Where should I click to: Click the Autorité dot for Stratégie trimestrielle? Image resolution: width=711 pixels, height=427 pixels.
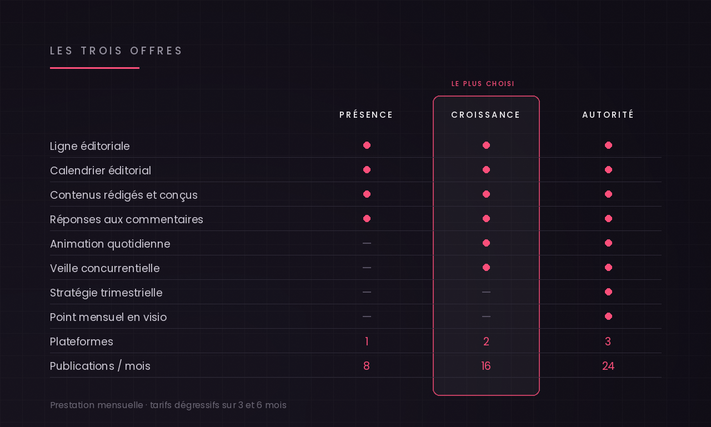(x=609, y=292)
